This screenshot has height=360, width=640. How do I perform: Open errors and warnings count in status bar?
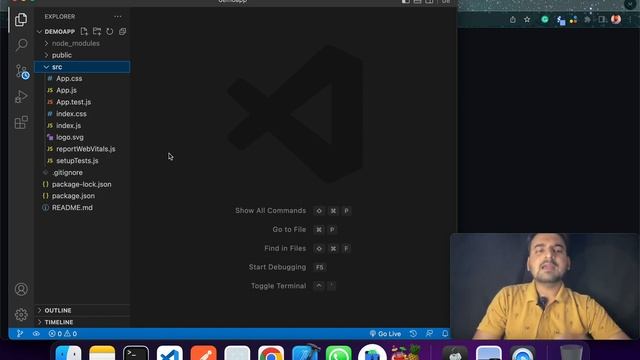[x=63, y=333]
